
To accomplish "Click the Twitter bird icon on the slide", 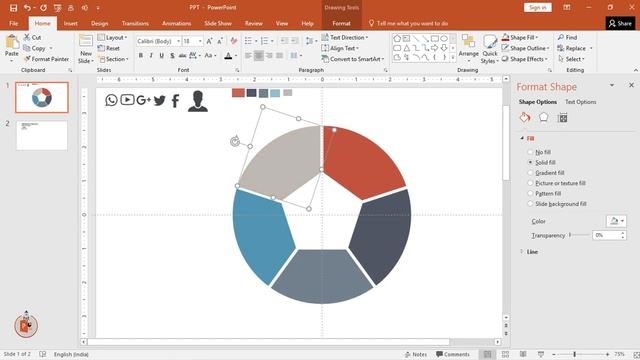I will [160, 100].
